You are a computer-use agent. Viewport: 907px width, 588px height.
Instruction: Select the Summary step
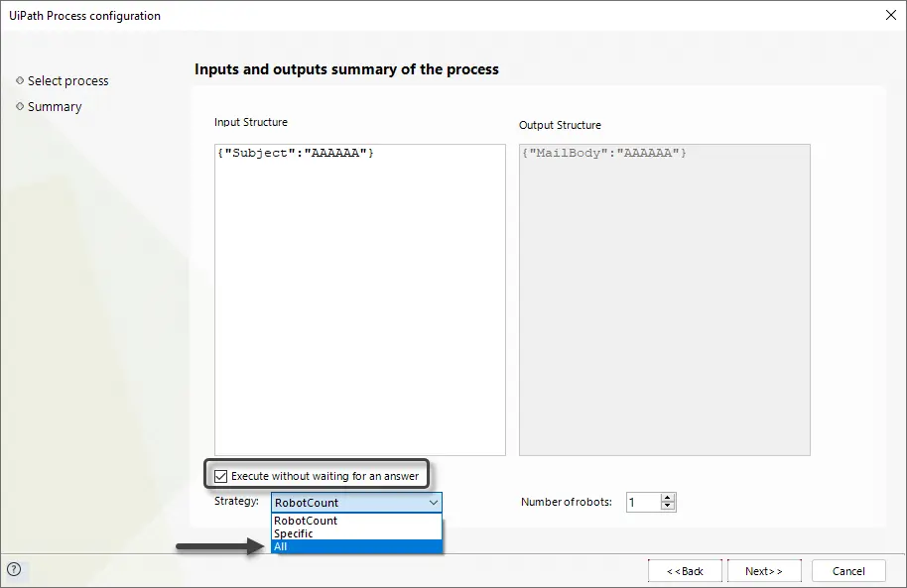pyautogui.click(x=55, y=107)
